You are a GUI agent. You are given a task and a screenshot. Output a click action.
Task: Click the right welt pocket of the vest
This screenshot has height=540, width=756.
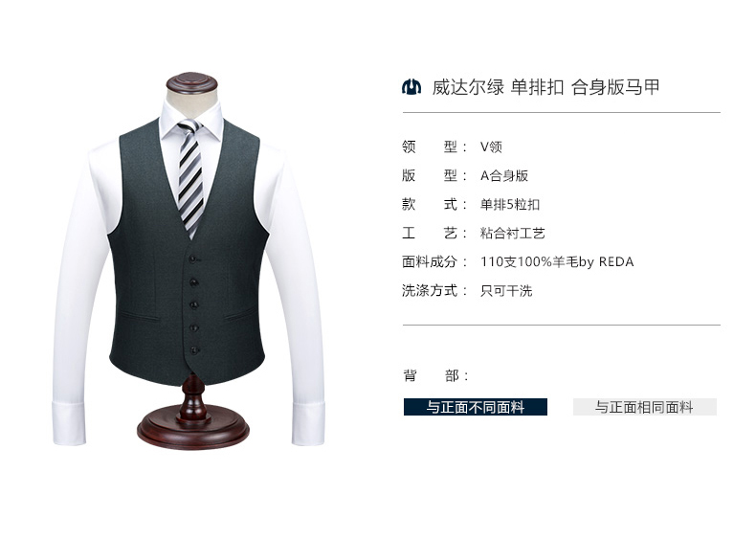pos(242,313)
